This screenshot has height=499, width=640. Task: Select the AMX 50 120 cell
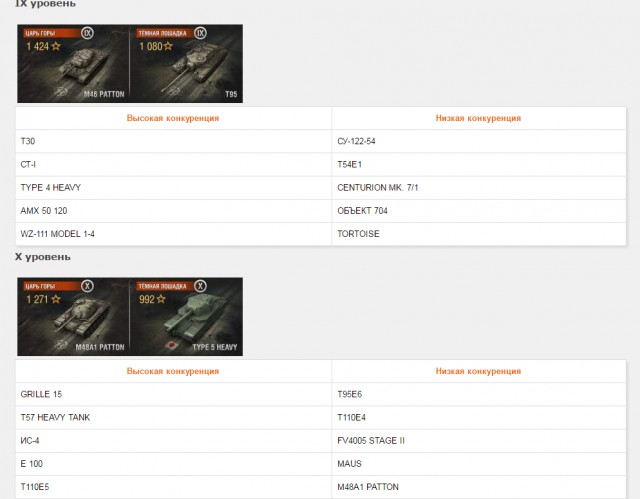tap(173, 211)
